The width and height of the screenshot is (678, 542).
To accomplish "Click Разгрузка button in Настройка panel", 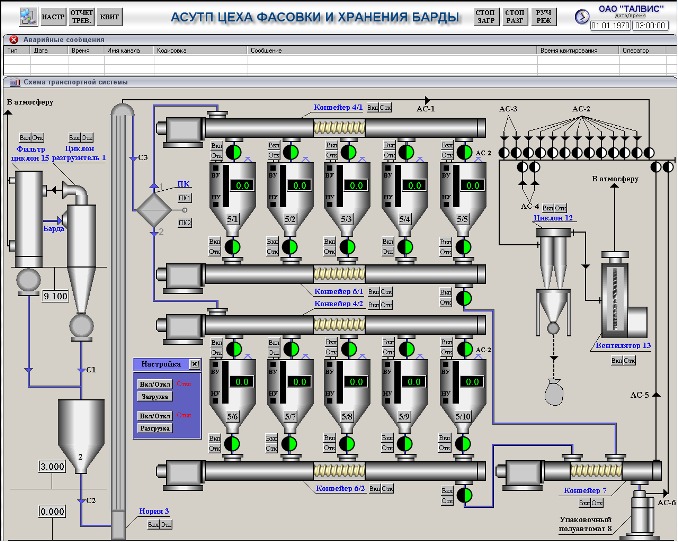I will click(155, 428).
